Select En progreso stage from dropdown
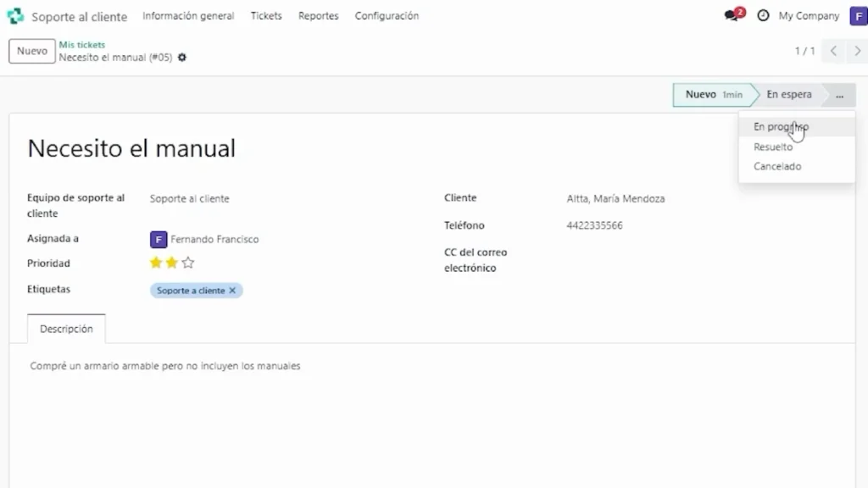The height and width of the screenshot is (488, 868). pyautogui.click(x=781, y=127)
